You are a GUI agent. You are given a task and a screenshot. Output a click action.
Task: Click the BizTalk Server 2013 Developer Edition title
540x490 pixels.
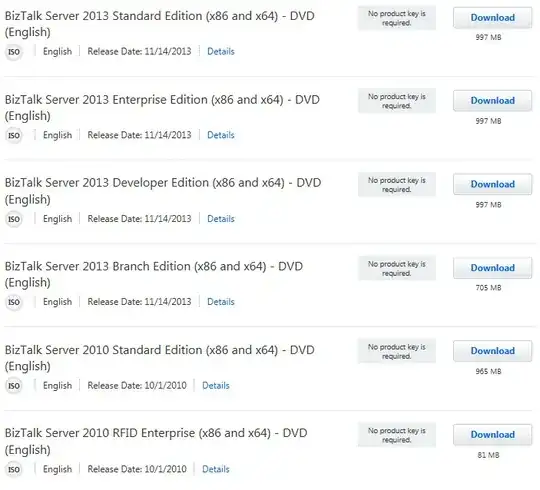[163, 191]
